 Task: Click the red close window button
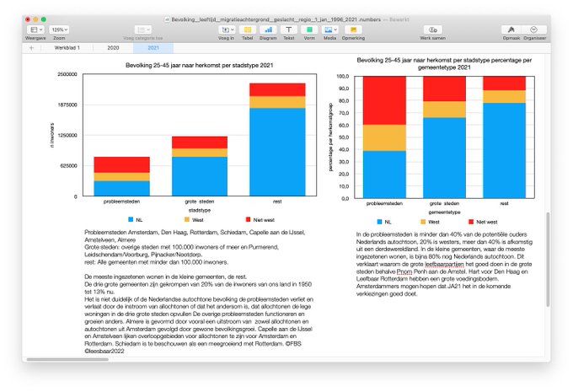point(28,19)
